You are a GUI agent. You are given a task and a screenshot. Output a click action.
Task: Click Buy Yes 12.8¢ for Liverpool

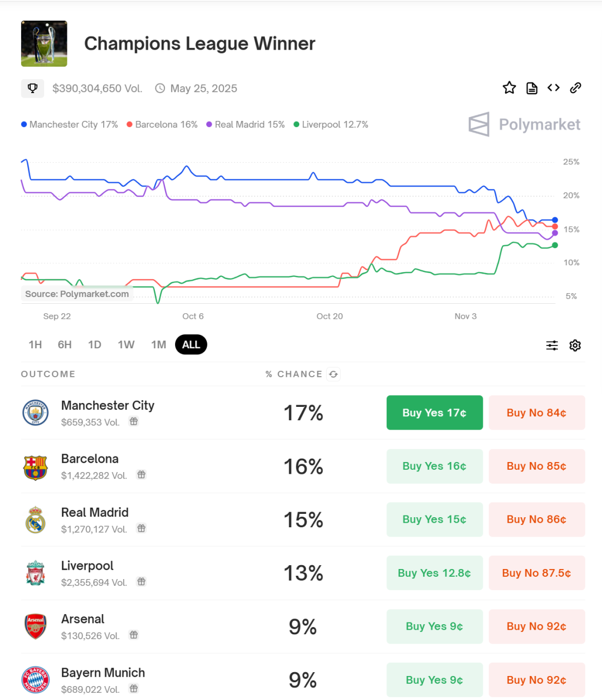[434, 573]
